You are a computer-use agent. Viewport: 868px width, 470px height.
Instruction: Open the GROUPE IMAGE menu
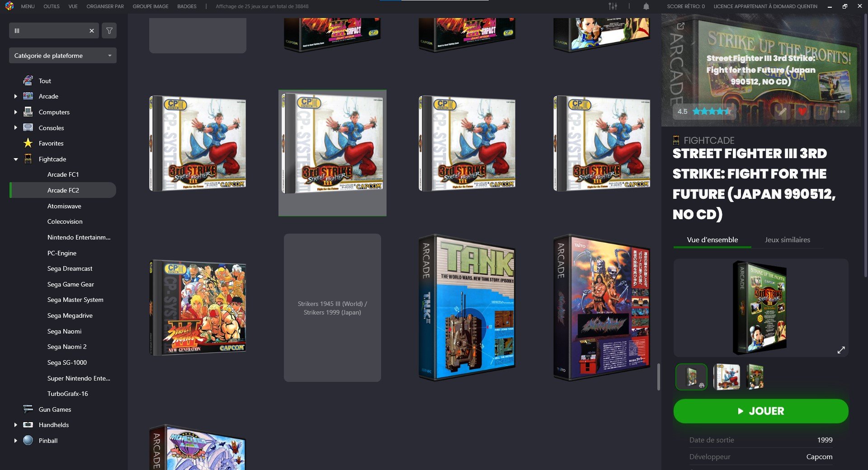tap(151, 6)
